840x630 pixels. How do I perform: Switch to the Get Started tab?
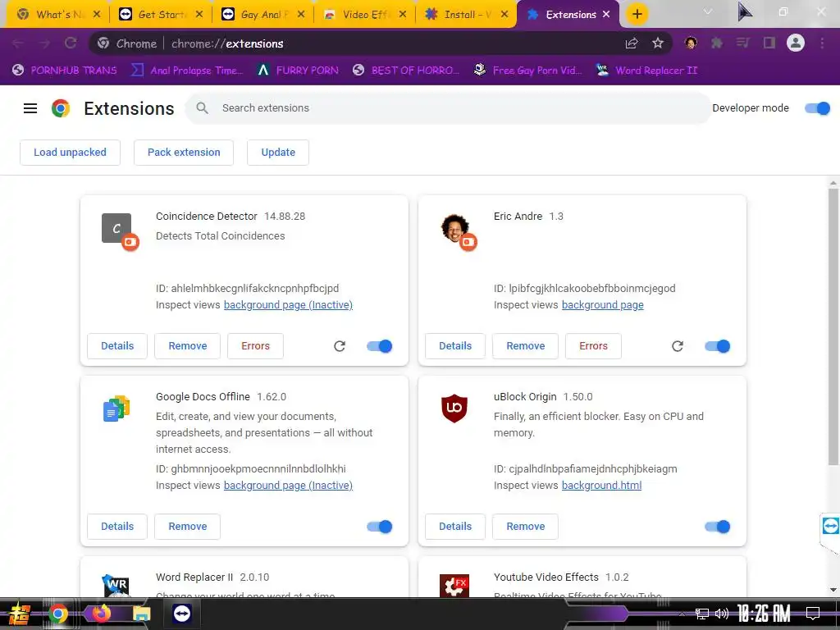(160, 15)
